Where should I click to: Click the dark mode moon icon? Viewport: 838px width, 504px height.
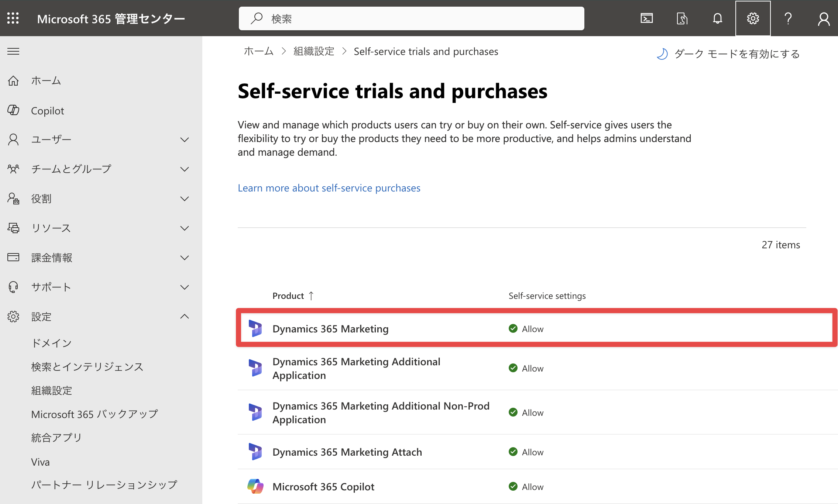pyautogui.click(x=662, y=54)
